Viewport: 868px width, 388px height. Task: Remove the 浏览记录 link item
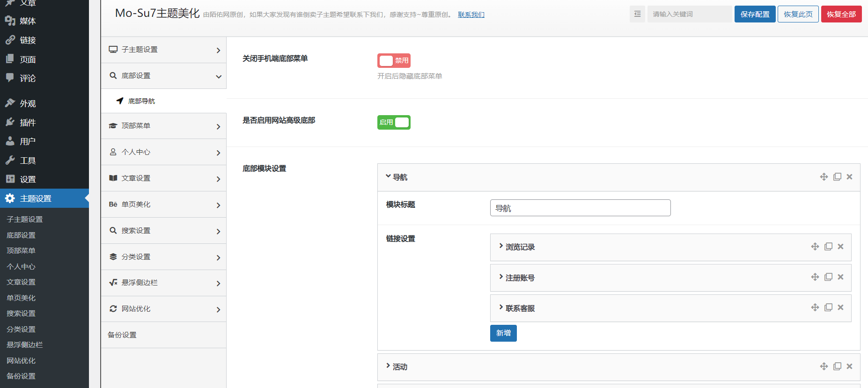pos(840,247)
